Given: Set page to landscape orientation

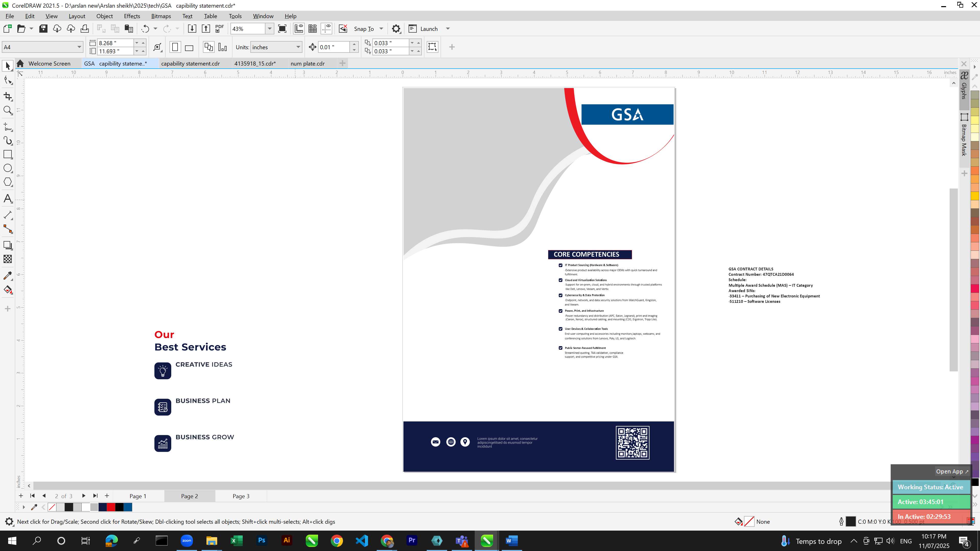Looking at the screenshot, I should (x=189, y=47).
